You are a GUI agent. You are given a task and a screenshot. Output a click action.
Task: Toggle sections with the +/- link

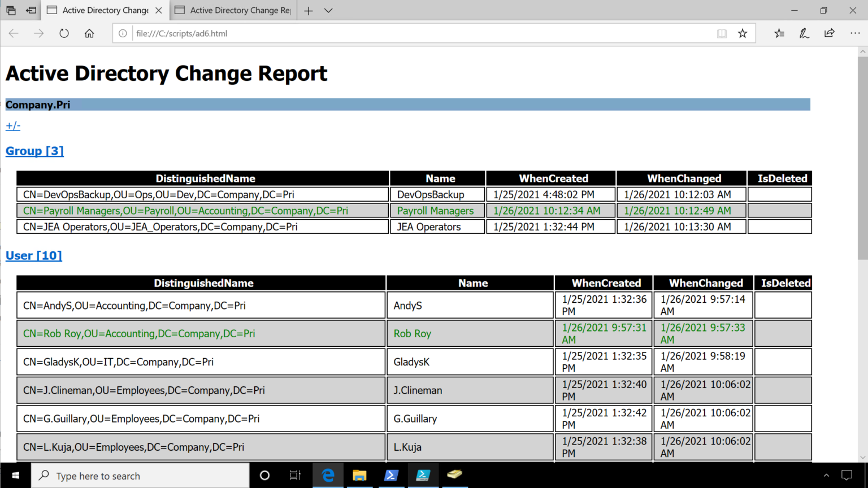tap(13, 125)
